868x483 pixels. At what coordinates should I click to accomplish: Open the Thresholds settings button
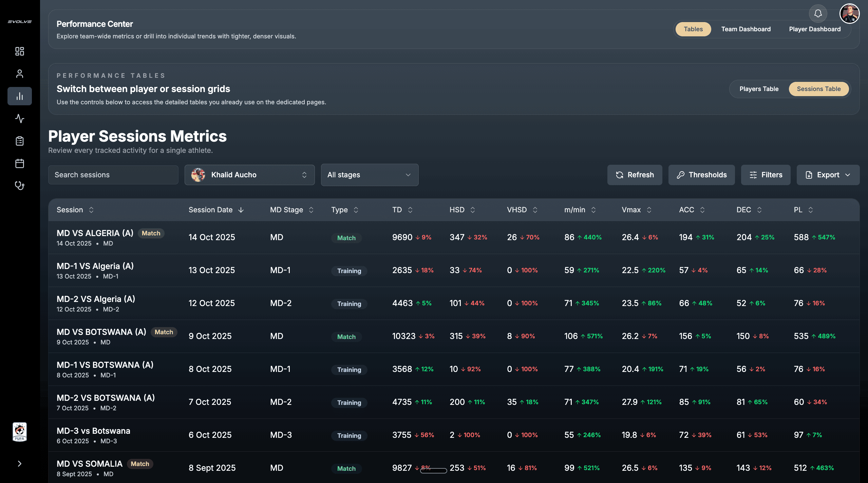[x=701, y=175]
